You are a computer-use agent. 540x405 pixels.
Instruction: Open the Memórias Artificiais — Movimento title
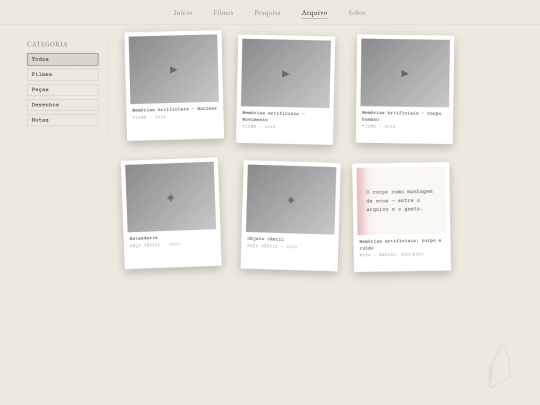(x=273, y=116)
